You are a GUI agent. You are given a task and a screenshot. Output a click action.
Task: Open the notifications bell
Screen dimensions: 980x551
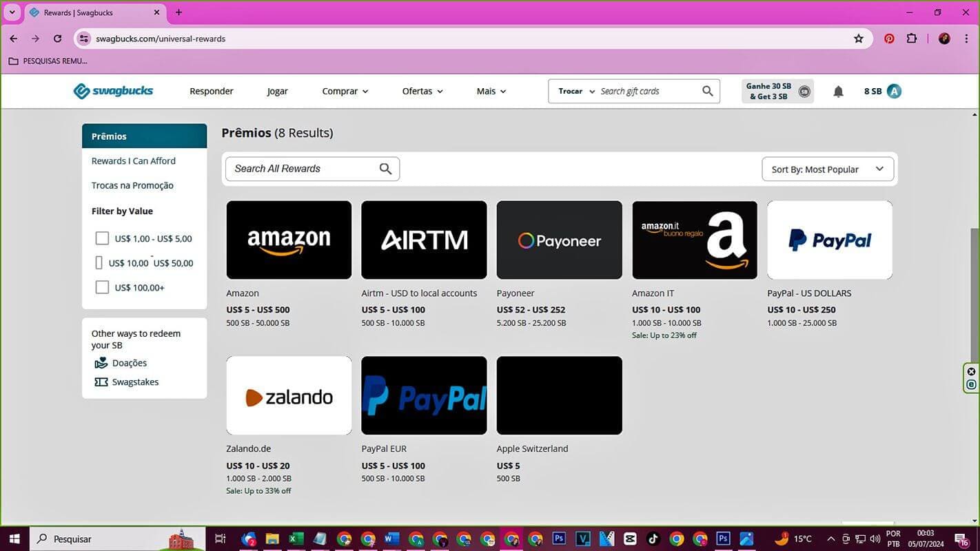(x=838, y=91)
